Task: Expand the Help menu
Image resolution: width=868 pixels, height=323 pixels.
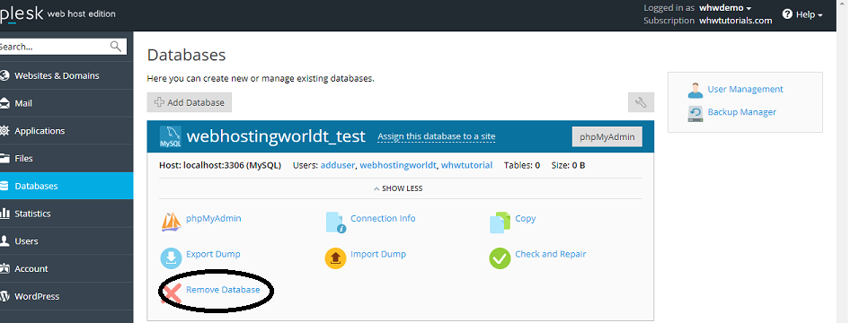Action: (802, 14)
